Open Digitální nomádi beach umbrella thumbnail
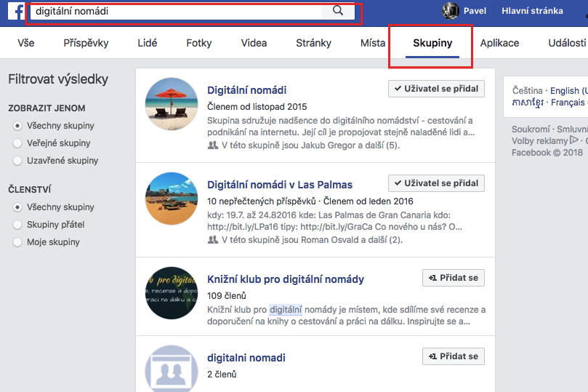Image resolution: width=588 pixels, height=392 pixels. pos(172,104)
